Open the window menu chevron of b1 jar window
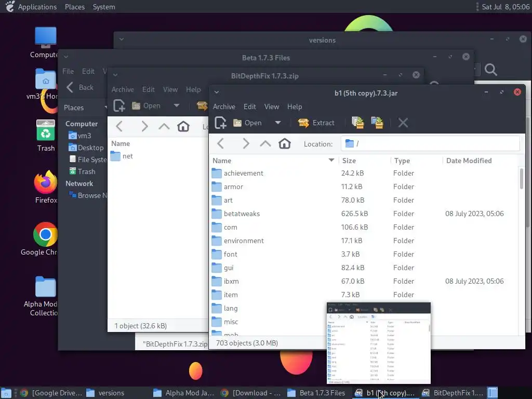532x399 pixels. pyautogui.click(x=217, y=92)
